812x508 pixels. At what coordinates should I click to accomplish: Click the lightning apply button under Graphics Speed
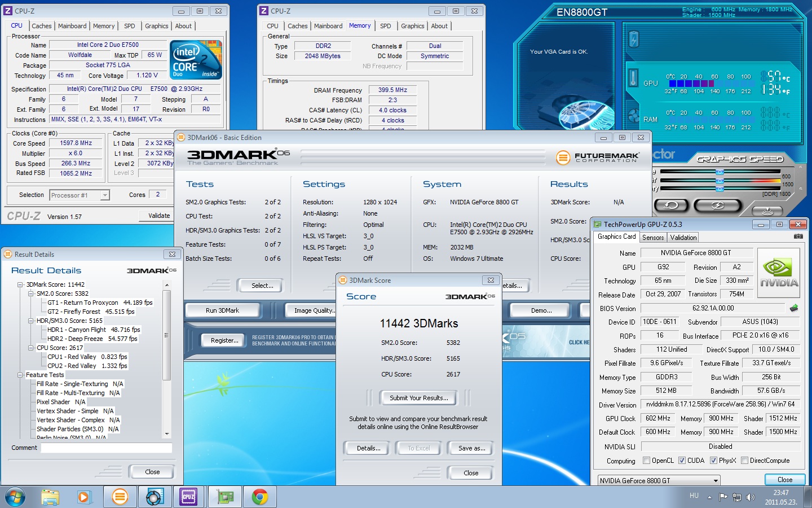pos(717,205)
